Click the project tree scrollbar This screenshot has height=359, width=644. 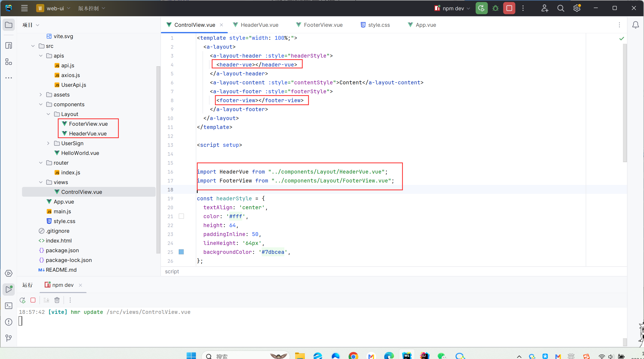158,159
